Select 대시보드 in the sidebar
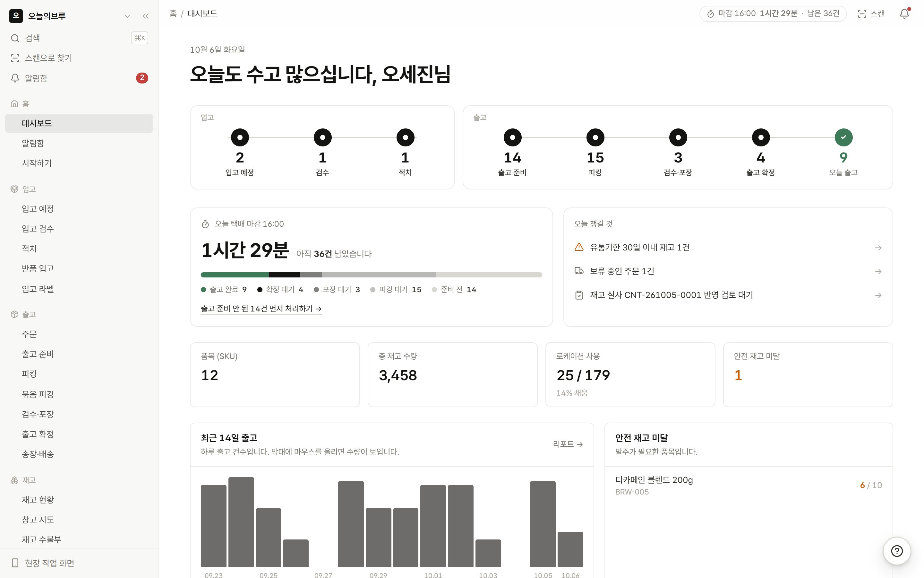924x578 pixels. coord(79,123)
